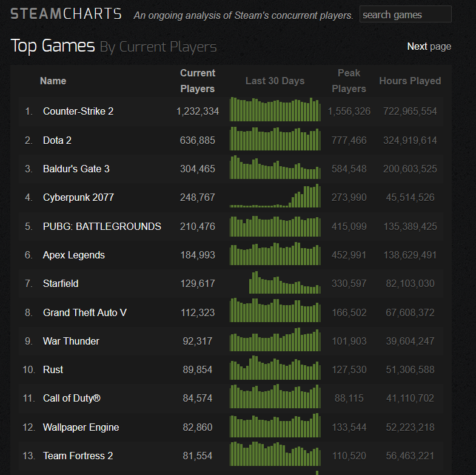Open the Cyberpunk 2077 game link
The height and width of the screenshot is (475, 476).
(x=78, y=197)
